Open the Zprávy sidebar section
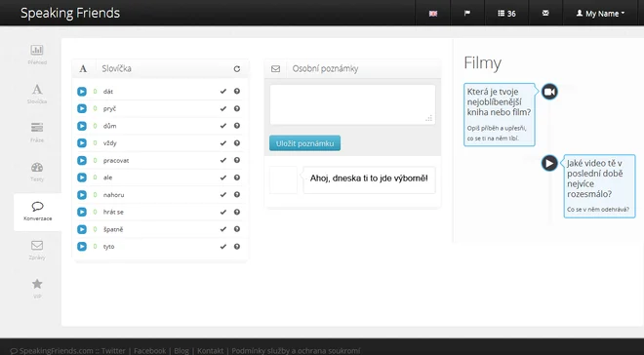 (x=37, y=250)
